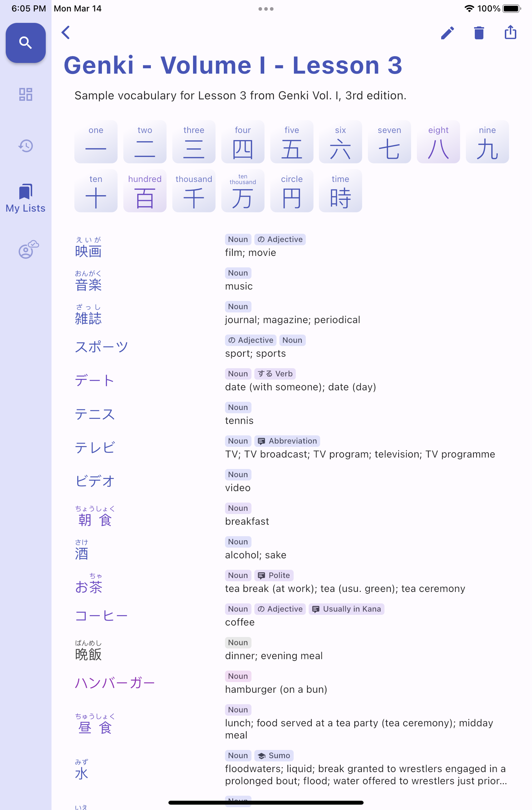The width and height of the screenshot is (532, 810).
Task: Click the definition 'alcohol; sake'
Action: 256,555
